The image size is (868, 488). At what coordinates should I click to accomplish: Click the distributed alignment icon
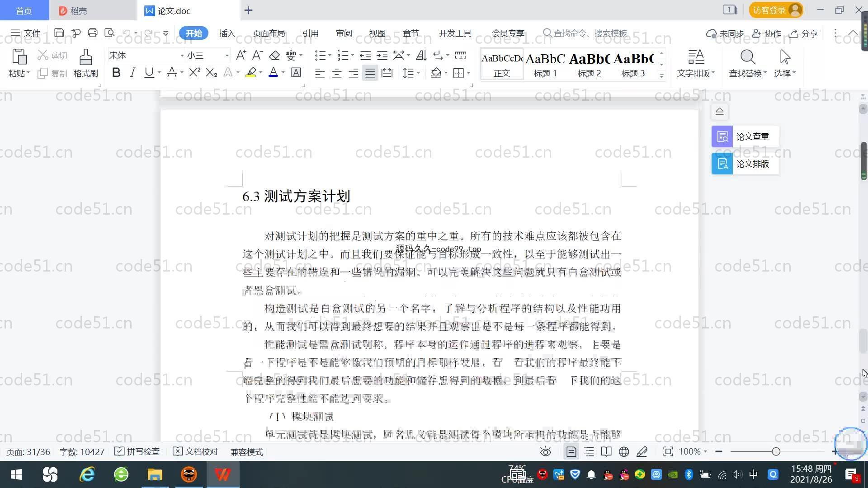point(387,73)
